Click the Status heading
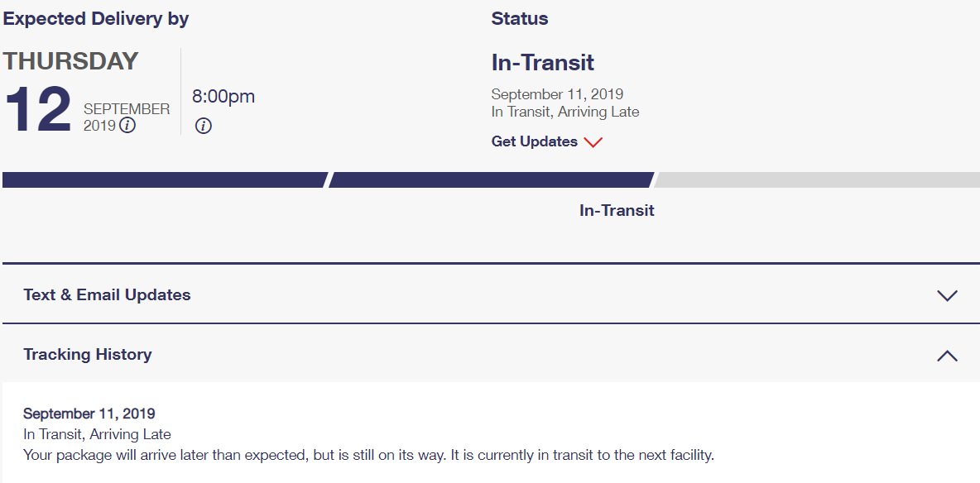The width and height of the screenshot is (980, 483). (519, 19)
